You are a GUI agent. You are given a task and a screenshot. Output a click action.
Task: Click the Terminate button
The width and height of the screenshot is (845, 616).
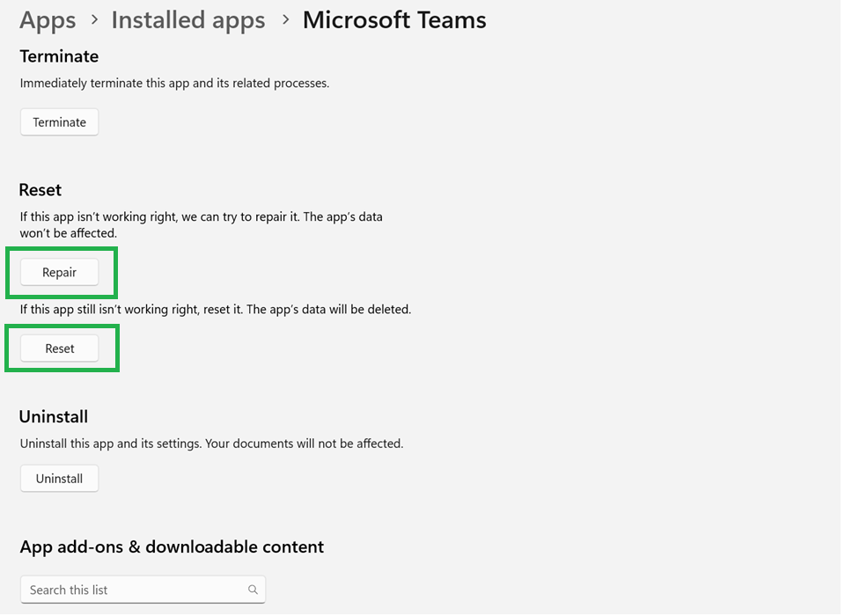(59, 122)
